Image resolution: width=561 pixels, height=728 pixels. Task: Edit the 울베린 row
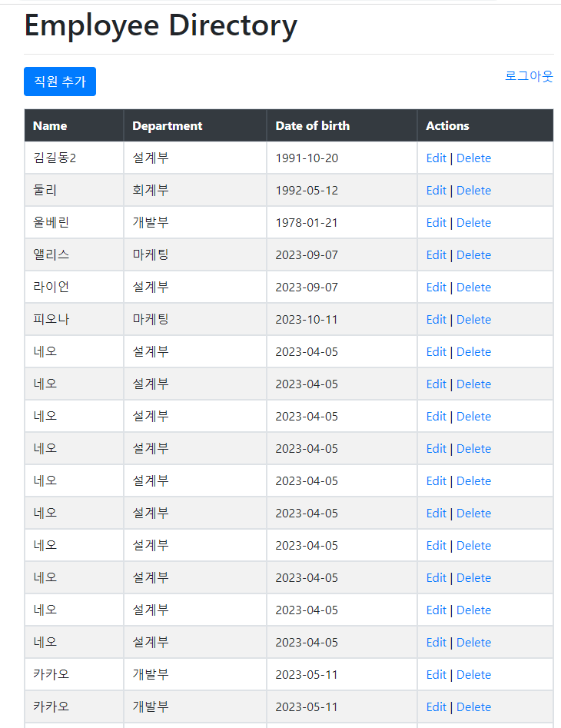pyautogui.click(x=437, y=223)
